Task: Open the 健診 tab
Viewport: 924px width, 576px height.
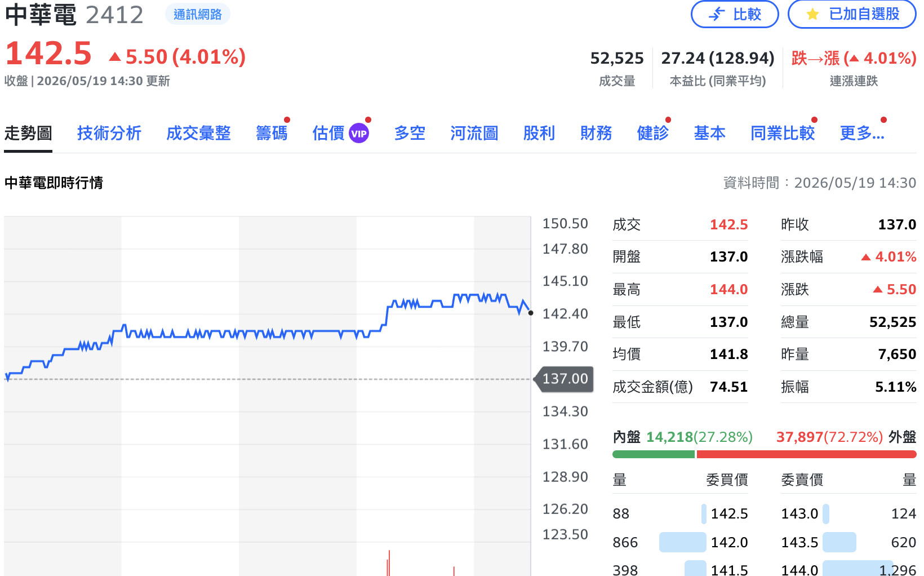Action: tap(653, 134)
